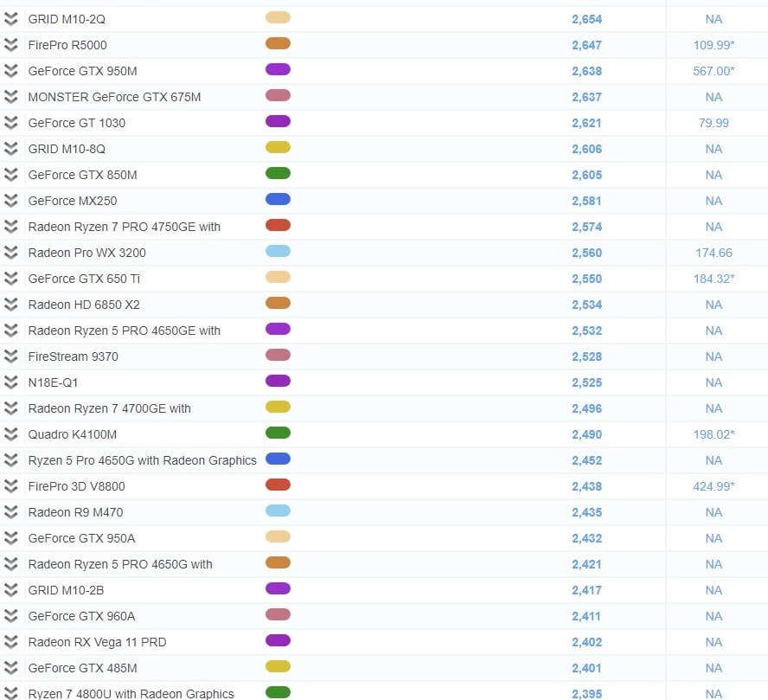The width and height of the screenshot is (768, 700).
Task: Click the light blue swatch beside Radeon Pro WX 3200
Action: pyautogui.click(x=278, y=251)
